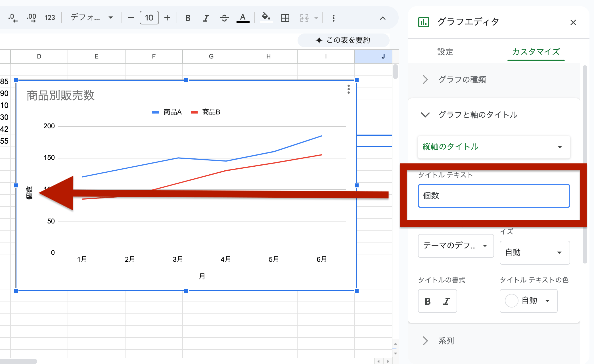Toggle bold formatting in the toolbar

[187, 18]
